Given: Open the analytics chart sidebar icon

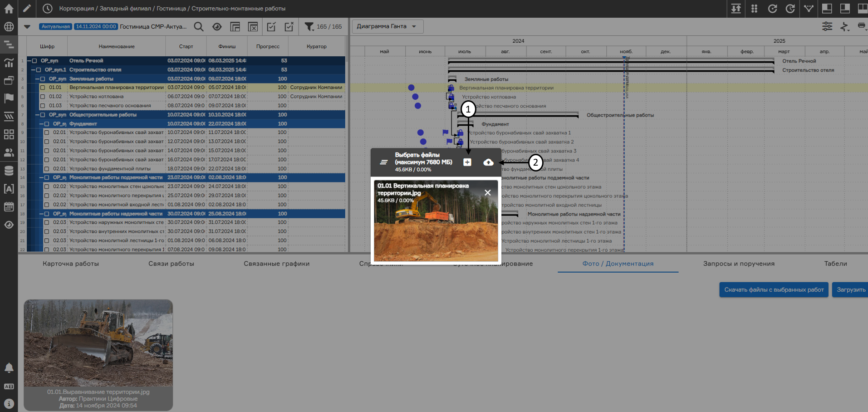Looking at the screenshot, I should coord(9,63).
